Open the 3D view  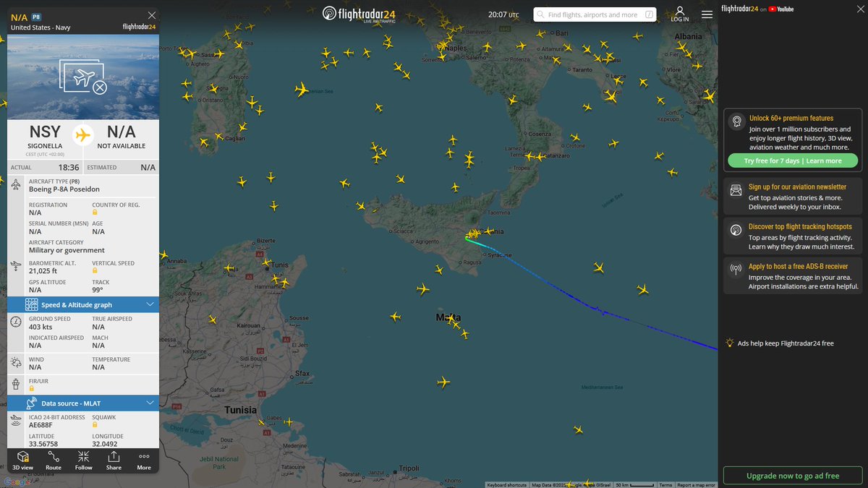[x=22, y=461]
